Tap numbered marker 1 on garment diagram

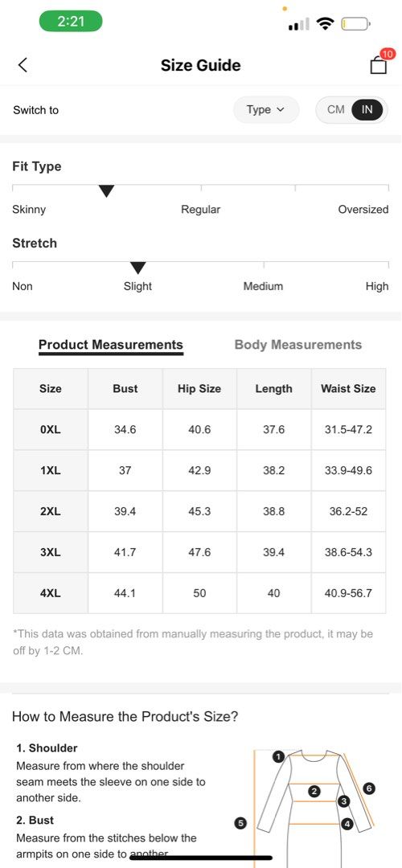point(278,756)
